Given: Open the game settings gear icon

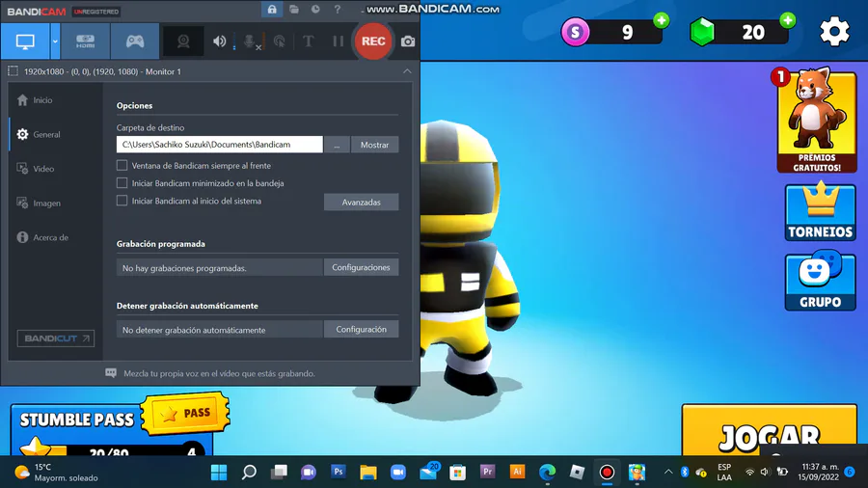Looking at the screenshot, I should click(x=835, y=32).
